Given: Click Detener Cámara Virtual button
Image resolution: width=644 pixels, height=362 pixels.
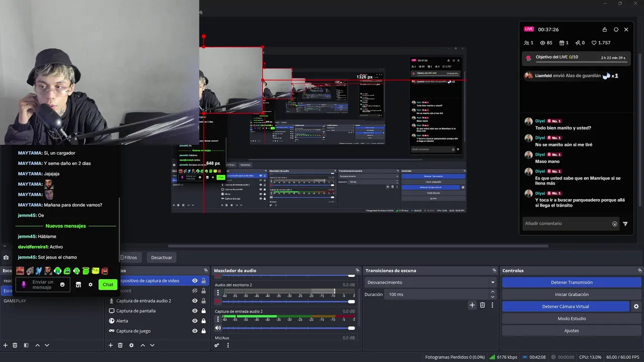Looking at the screenshot, I should point(566,307).
